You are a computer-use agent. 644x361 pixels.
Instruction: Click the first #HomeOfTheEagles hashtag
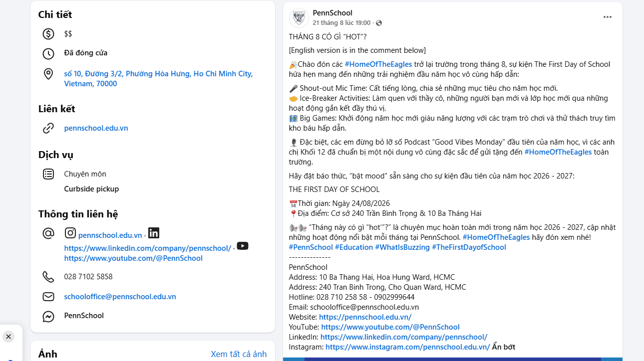pyautogui.click(x=378, y=64)
